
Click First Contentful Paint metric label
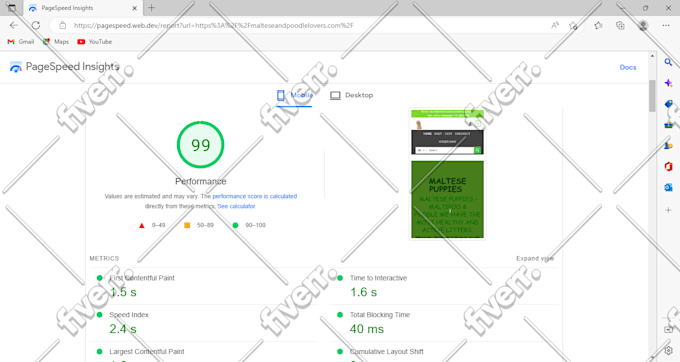click(142, 278)
